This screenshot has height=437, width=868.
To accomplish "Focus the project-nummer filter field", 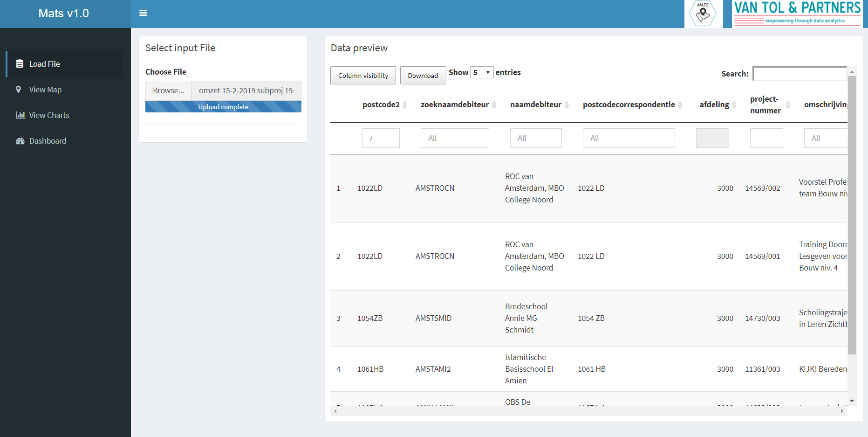I will pos(766,138).
